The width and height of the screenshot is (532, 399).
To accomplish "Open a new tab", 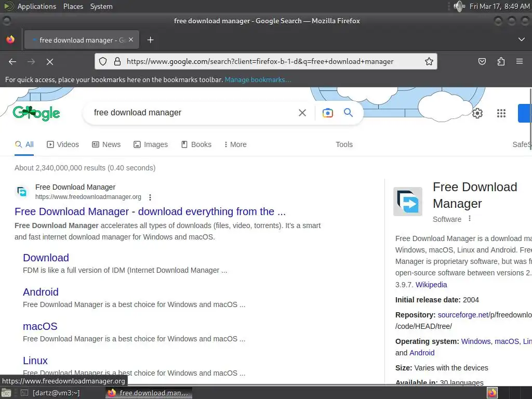I will (150, 40).
